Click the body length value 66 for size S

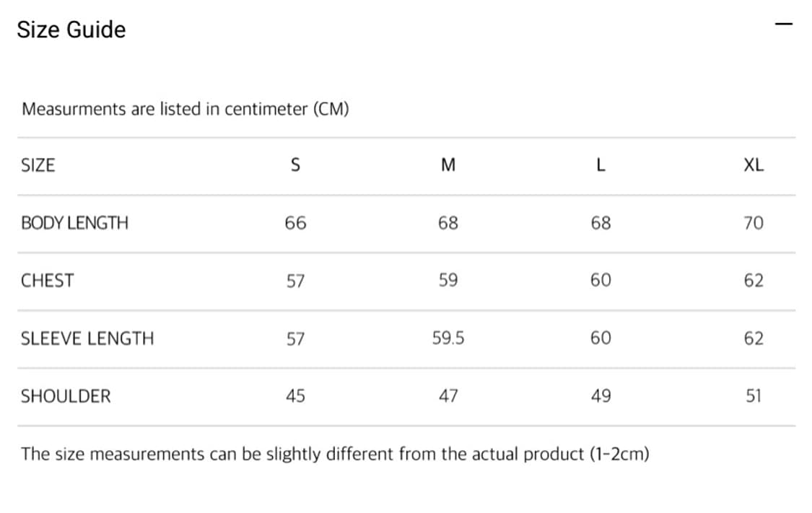click(x=295, y=223)
